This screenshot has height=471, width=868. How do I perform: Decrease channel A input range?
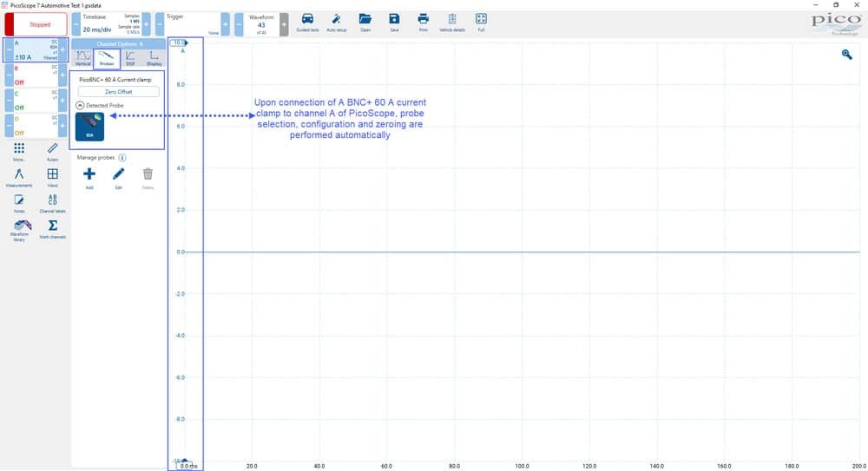pos(9,49)
